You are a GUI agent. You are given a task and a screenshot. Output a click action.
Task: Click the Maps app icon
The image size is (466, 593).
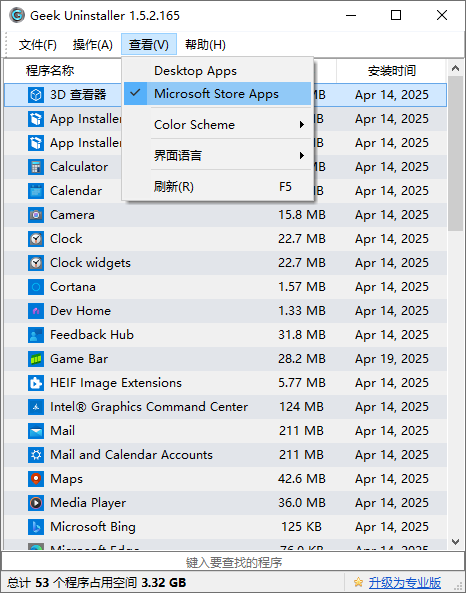click(x=36, y=479)
